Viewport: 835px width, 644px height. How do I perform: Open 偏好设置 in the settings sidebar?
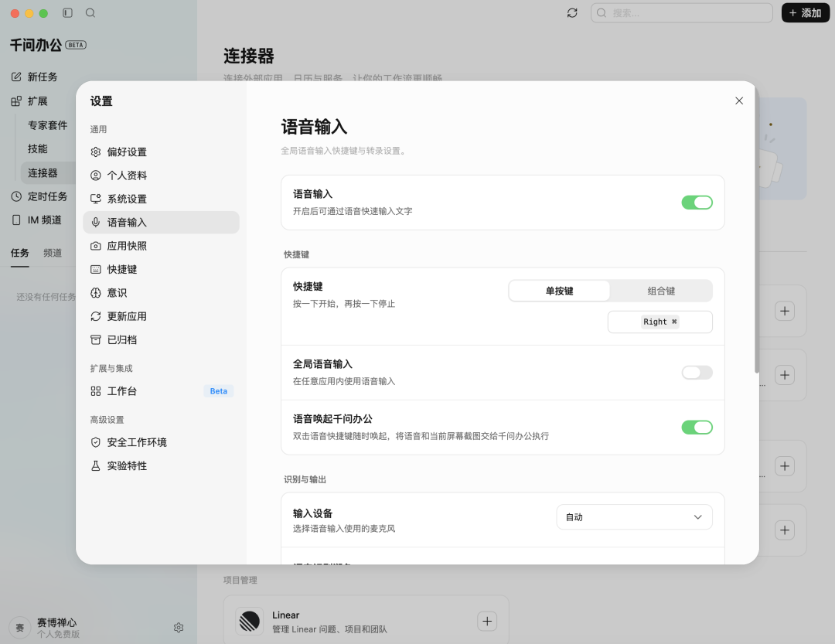[161, 152]
